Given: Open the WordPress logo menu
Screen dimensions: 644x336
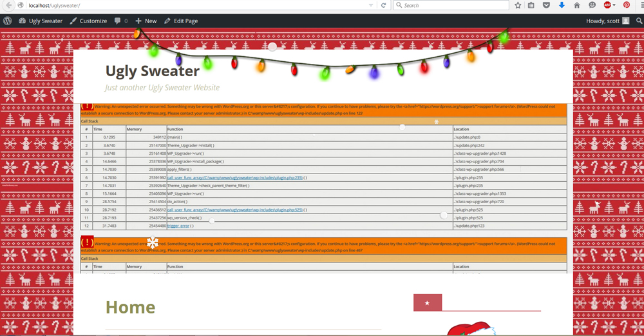Looking at the screenshot, I should (7, 21).
